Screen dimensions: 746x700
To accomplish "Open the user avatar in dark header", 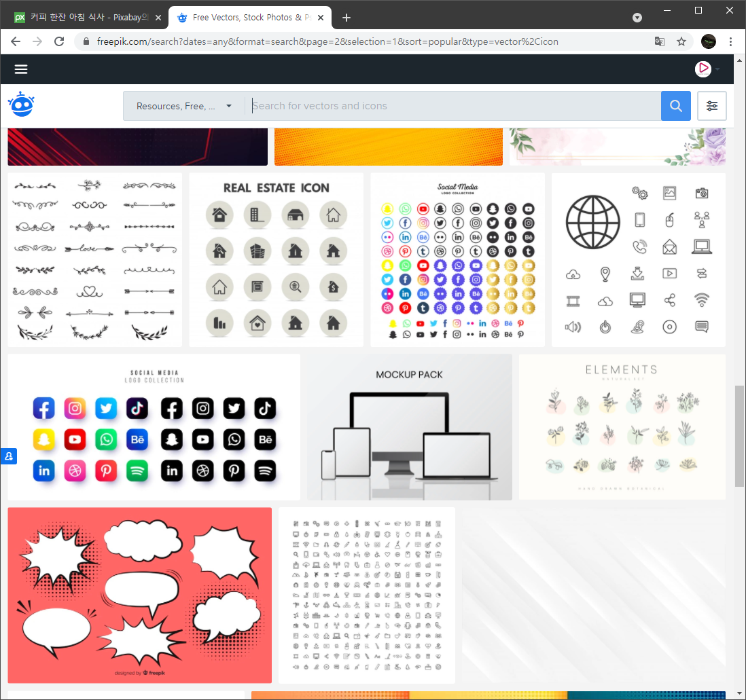I will [703, 69].
